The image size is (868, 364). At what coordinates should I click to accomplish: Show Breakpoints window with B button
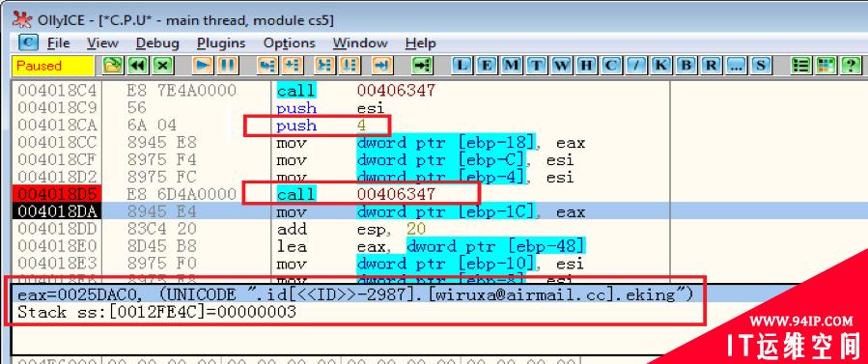coord(686,66)
